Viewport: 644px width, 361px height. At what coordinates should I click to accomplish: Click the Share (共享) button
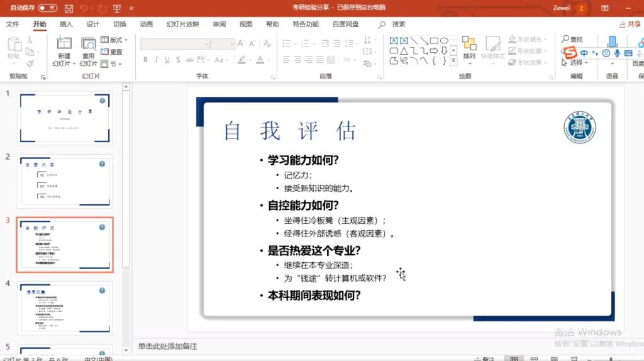point(630,24)
